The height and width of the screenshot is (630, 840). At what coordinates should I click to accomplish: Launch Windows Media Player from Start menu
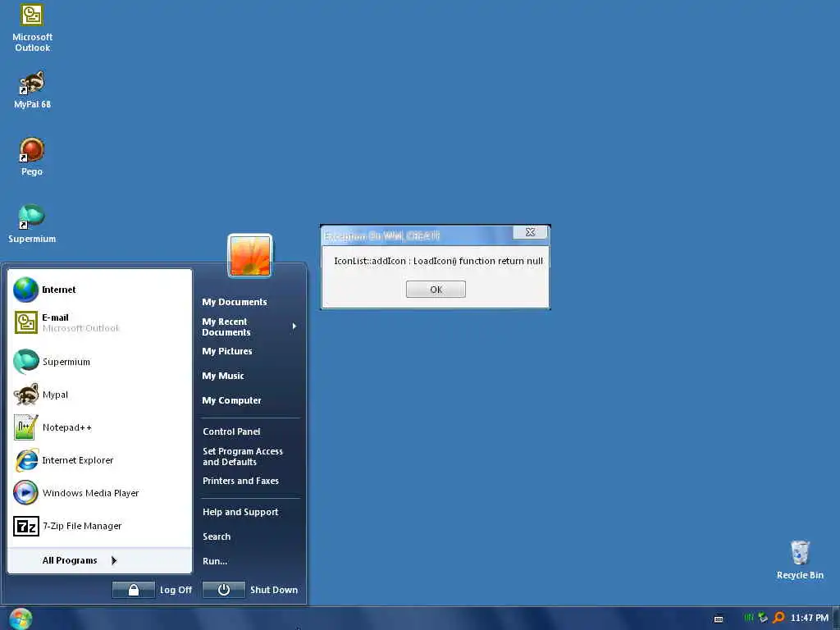point(99,493)
